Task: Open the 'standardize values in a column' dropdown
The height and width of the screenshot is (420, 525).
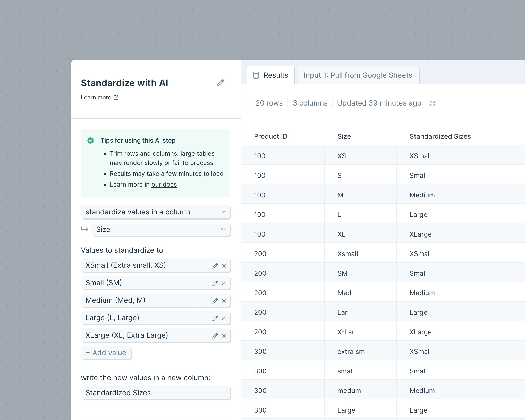Action: pos(156,212)
